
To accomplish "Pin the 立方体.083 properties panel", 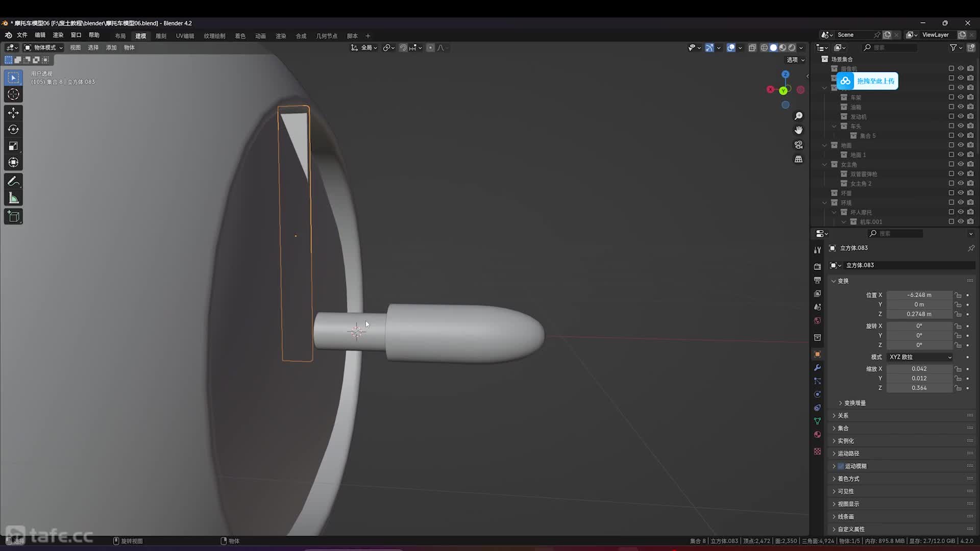I will tap(971, 248).
